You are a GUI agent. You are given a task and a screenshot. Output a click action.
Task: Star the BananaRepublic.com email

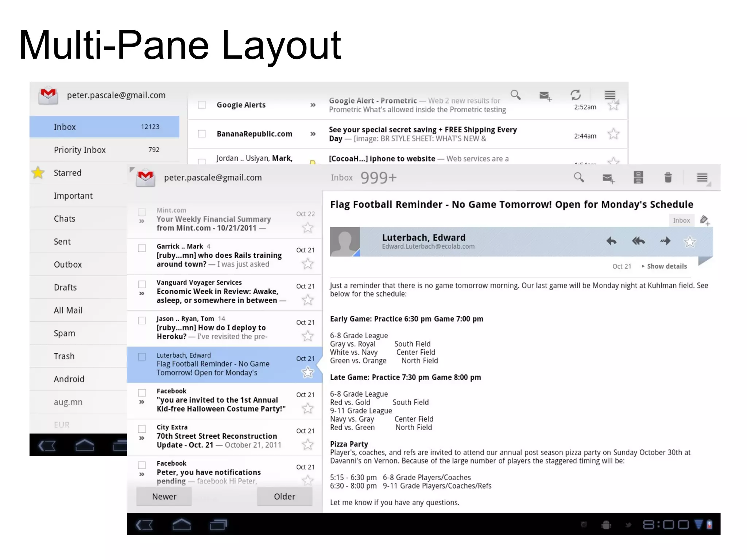(x=614, y=134)
